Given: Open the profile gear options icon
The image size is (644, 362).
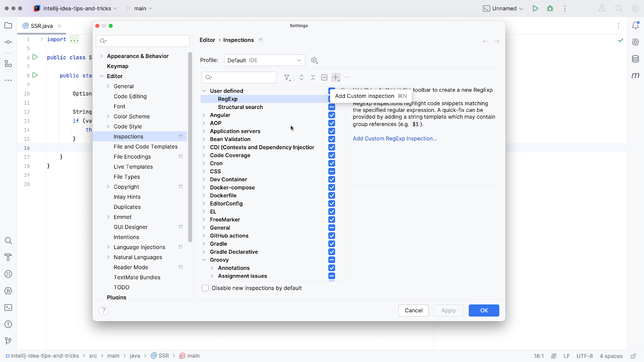Looking at the screenshot, I should pos(314,60).
